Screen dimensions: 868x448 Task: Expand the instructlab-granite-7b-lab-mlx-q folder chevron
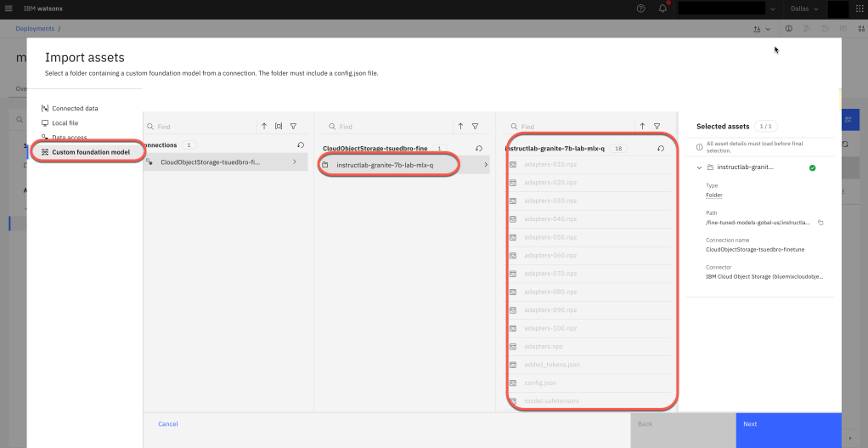485,165
